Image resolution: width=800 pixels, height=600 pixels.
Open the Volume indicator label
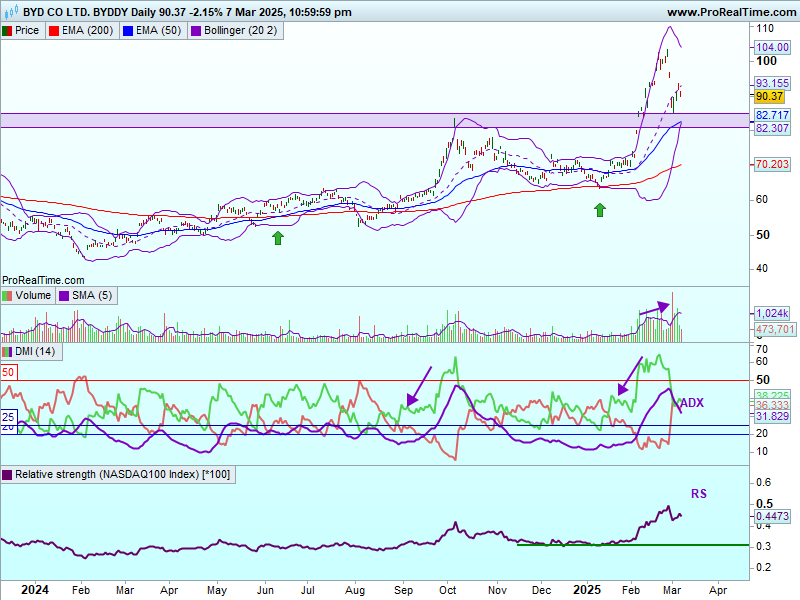(29, 296)
